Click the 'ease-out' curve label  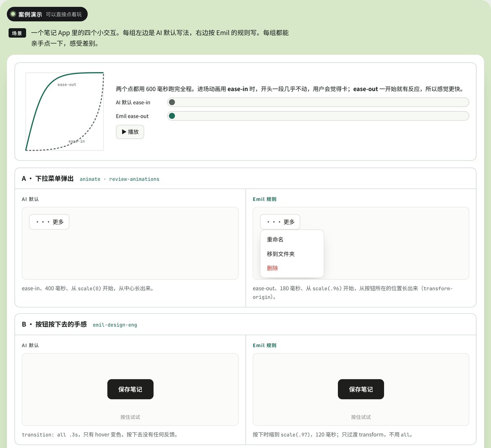coord(67,84)
